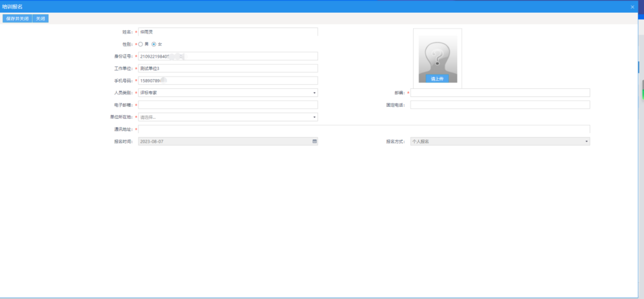Viewport: 644px width, 299px height.
Task: Focus the 姓名 input field
Action: click(x=228, y=32)
